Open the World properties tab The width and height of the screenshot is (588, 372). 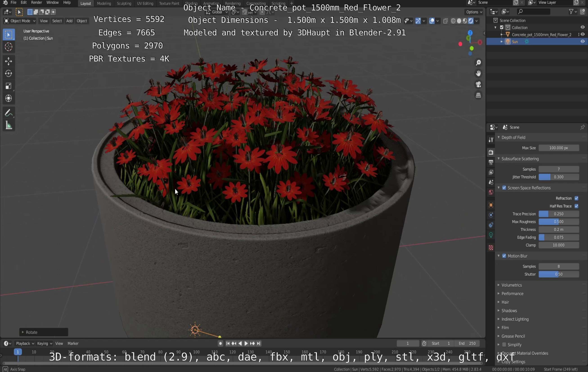[x=491, y=192]
